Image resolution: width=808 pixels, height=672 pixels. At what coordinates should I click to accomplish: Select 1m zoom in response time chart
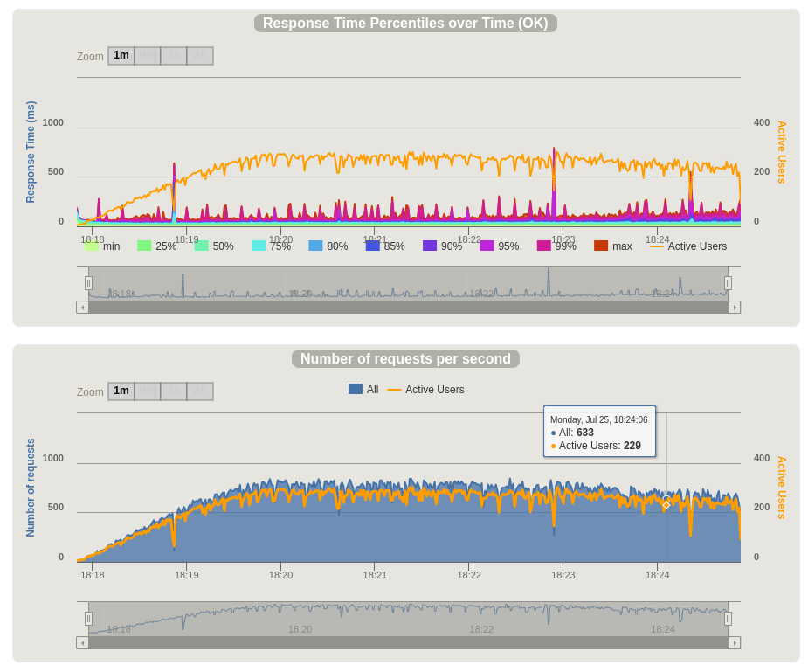click(x=121, y=56)
